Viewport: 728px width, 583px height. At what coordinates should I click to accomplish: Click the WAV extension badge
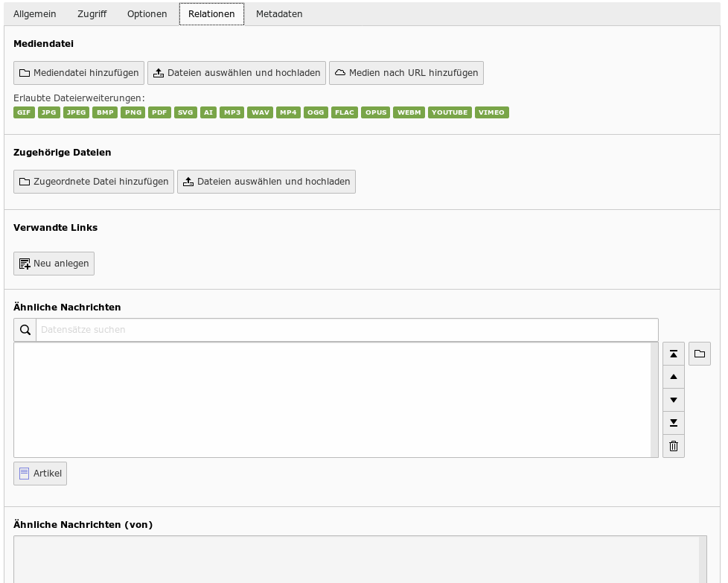tap(261, 112)
